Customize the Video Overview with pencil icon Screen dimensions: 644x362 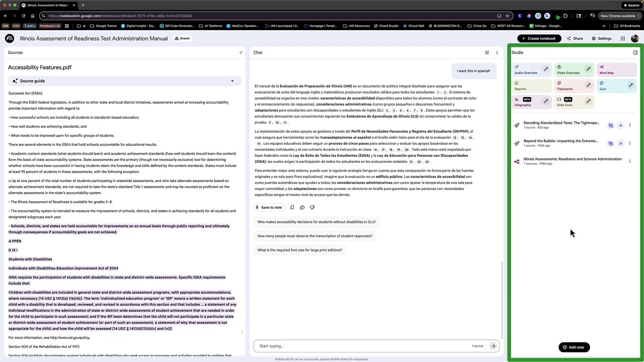tap(588, 69)
